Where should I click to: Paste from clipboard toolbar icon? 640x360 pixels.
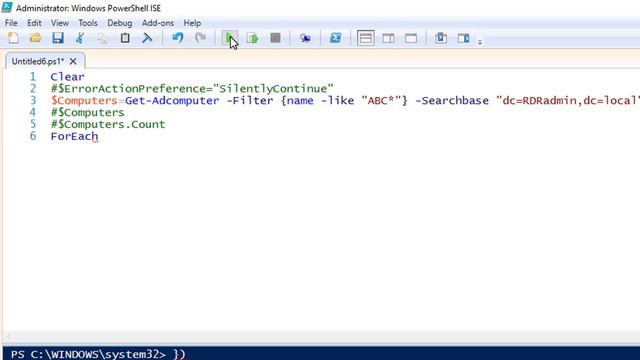(125, 38)
